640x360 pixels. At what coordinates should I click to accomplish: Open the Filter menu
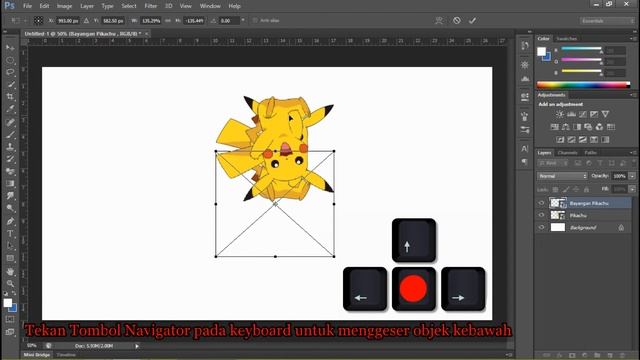pos(151,6)
